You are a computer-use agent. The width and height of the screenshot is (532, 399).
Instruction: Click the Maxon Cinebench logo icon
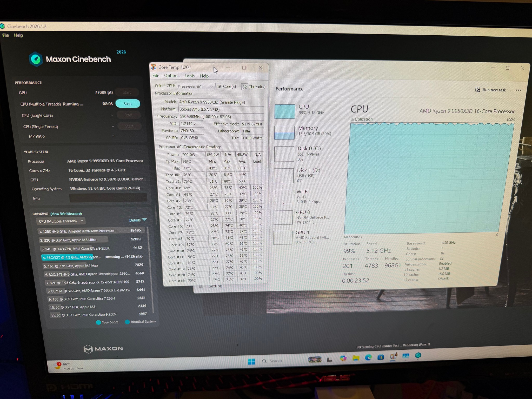36,59
